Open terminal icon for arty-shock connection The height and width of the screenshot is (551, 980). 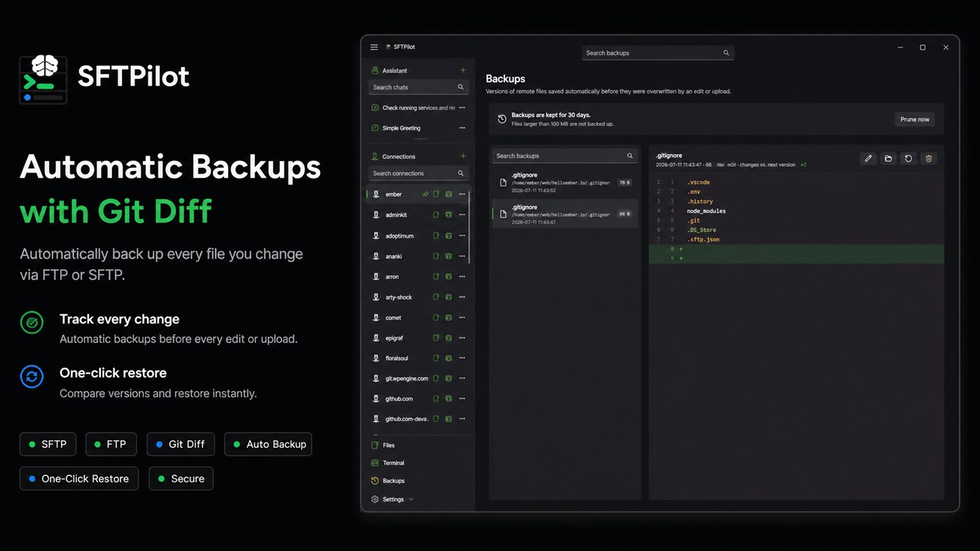point(448,297)
